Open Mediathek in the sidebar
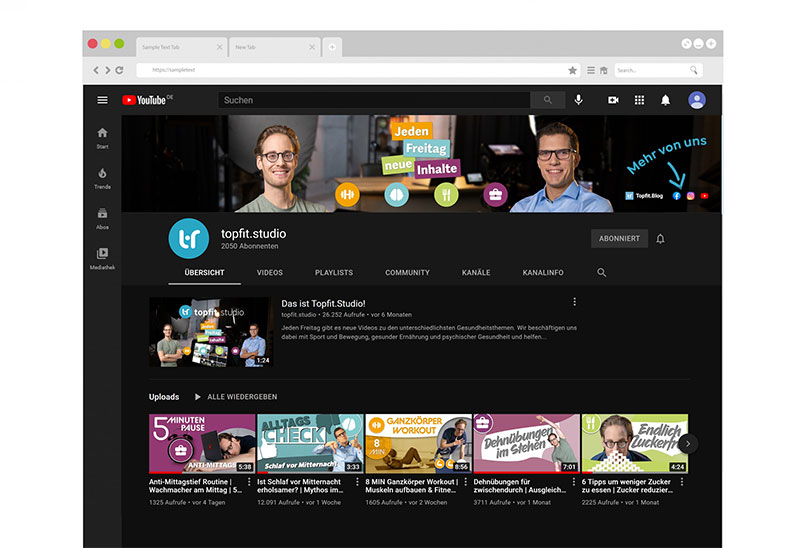The height and width of the screenshot is (548, 800). coord(102,259)
